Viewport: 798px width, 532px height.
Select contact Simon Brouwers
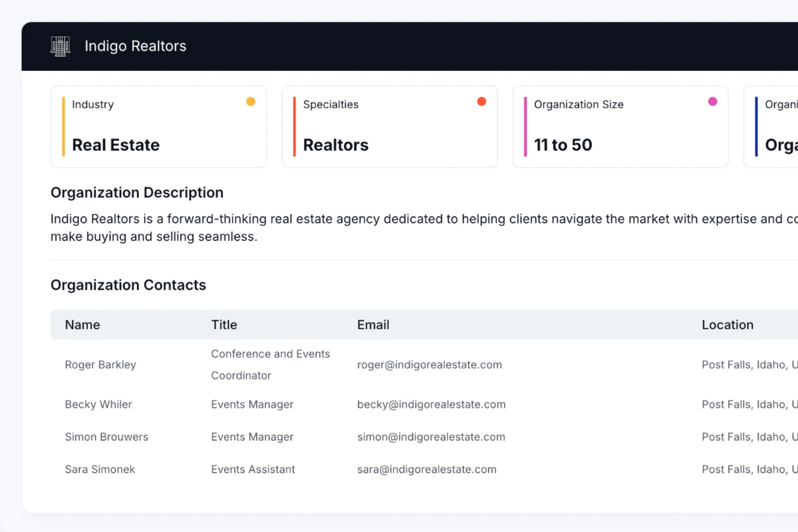pos(106,437)
